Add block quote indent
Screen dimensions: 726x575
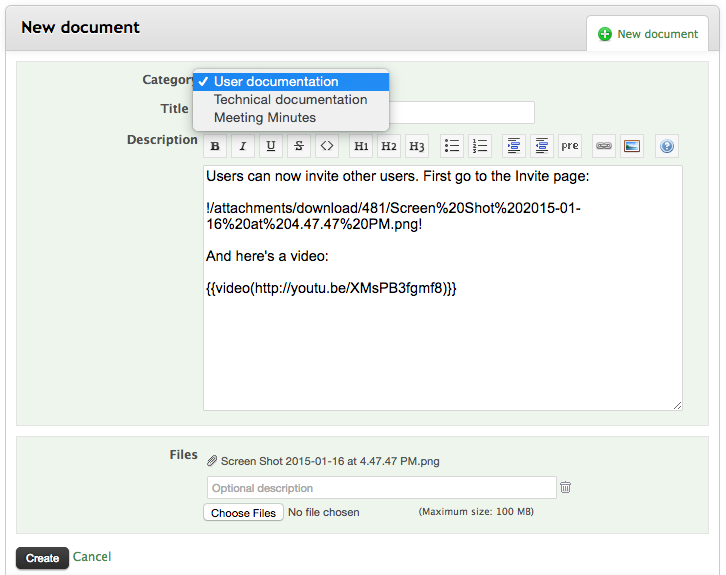pos(514,146)
